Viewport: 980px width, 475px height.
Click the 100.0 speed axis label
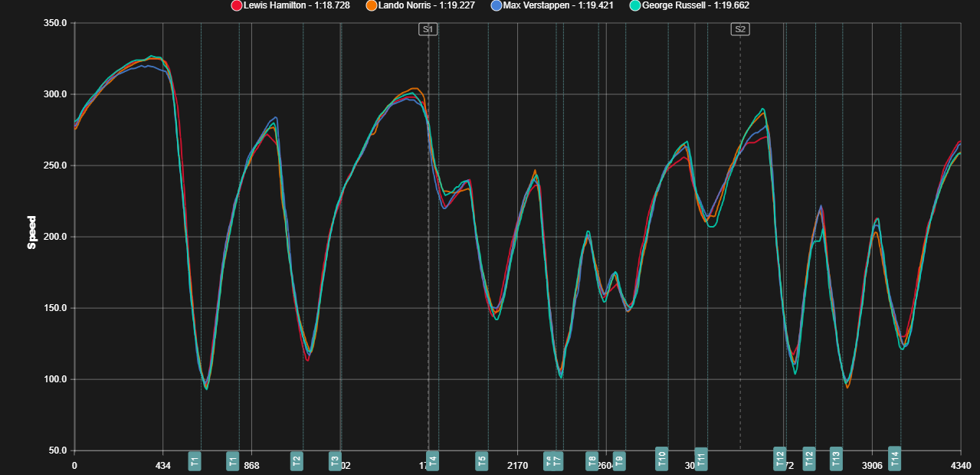pyautogui.click(x=56, y=379)
